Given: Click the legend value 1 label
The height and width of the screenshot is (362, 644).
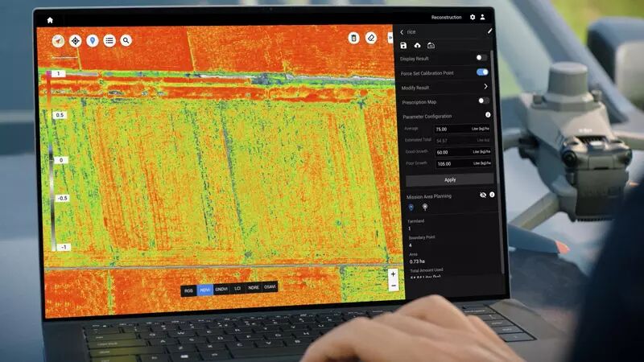Looking at the screenshot, I should pos(58,73).
